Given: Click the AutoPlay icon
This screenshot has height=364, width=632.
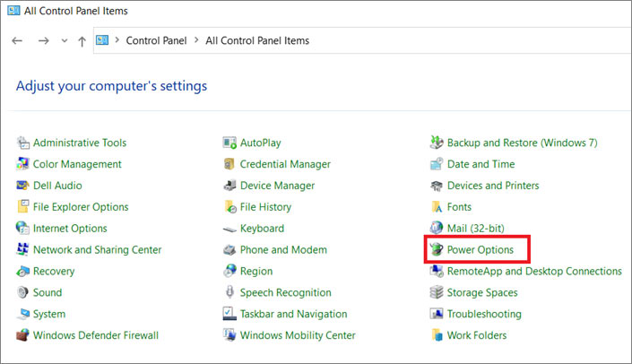Looking at the screenshot, I should click(x=229, y=143).
